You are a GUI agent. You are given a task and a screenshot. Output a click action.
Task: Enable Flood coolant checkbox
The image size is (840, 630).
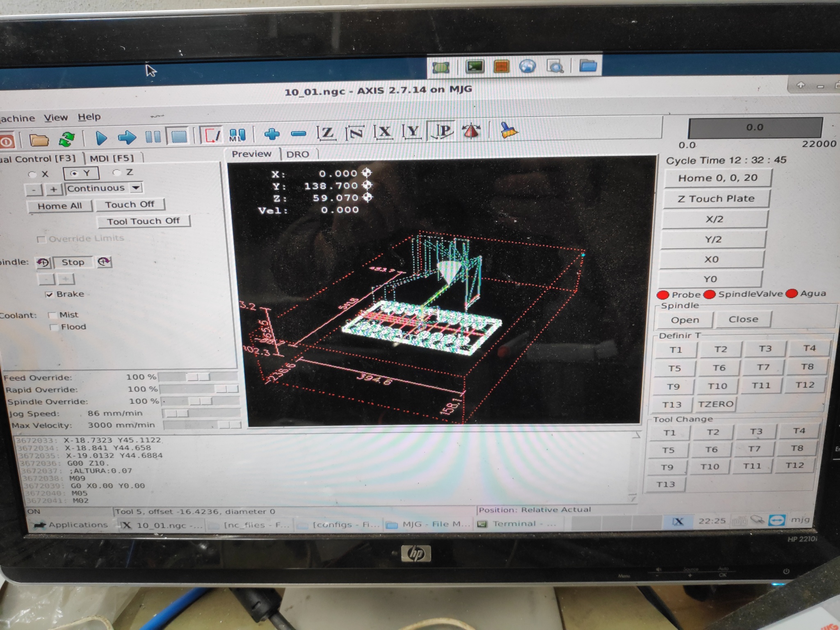point(54,327)
